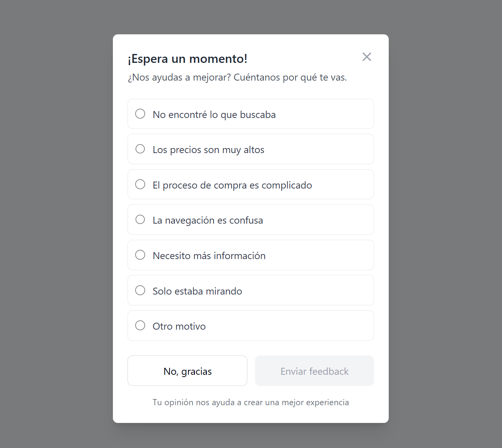This screenshot has width=502, height=448.
Task: Select the "Necesito más información" radio circle
Action: (x=140, y=255)
